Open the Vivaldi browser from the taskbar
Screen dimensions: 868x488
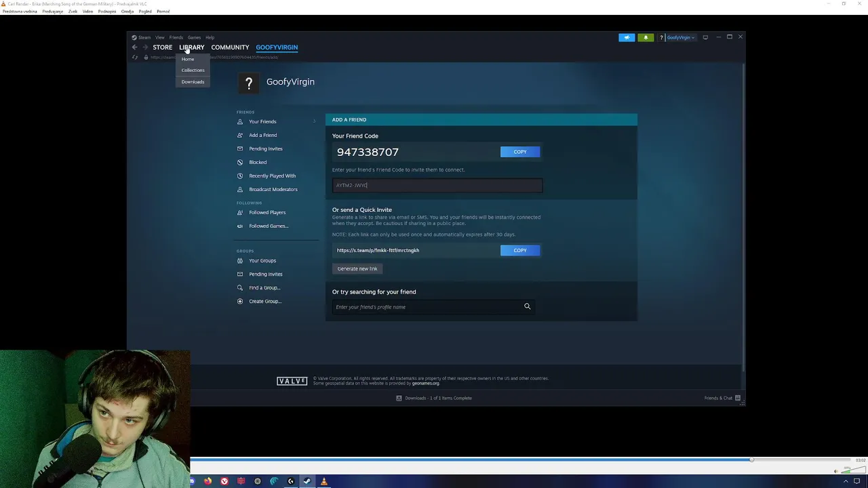pyautogui.click(x=224, y=481)
